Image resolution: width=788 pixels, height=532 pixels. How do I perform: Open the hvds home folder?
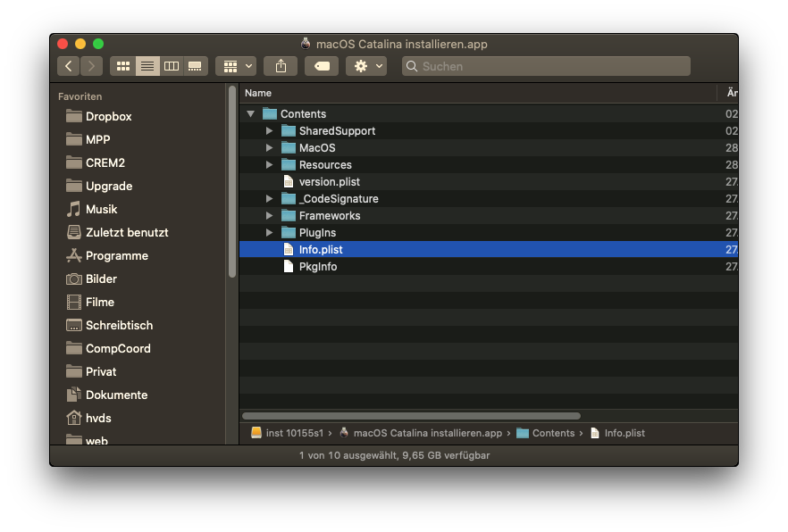click(89, 418)
